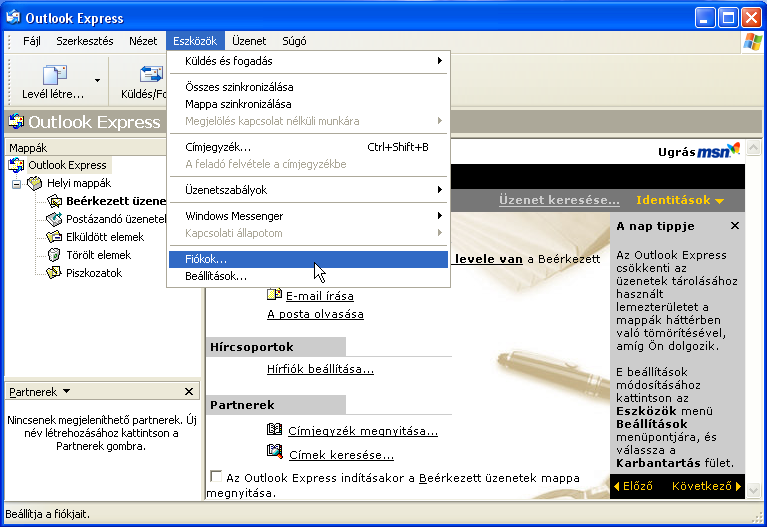Click the A posta olvasása link

point(315,314)
